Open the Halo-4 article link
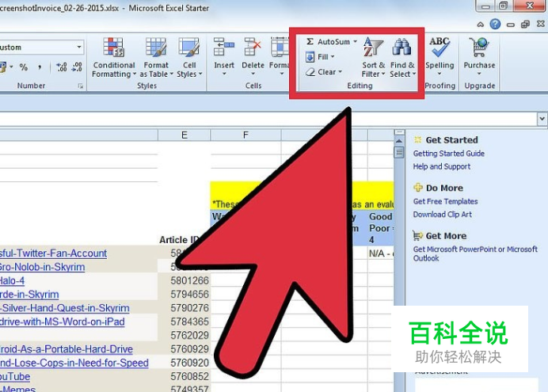The image size is (548, 392). [x=12, y=280]
